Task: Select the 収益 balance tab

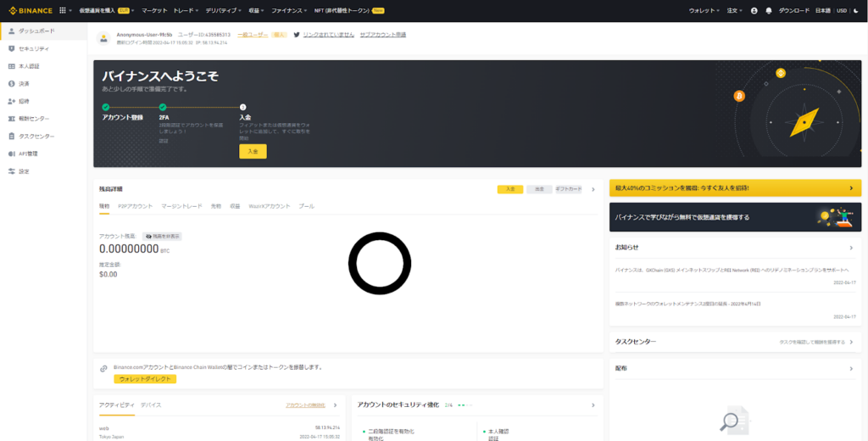Action: [235, 206]
